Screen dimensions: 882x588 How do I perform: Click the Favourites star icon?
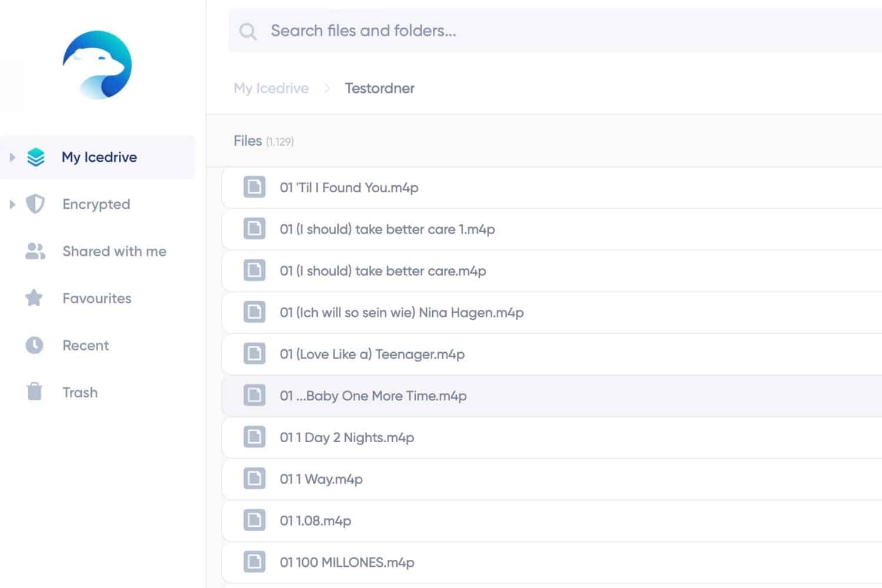tap(34, 298)
